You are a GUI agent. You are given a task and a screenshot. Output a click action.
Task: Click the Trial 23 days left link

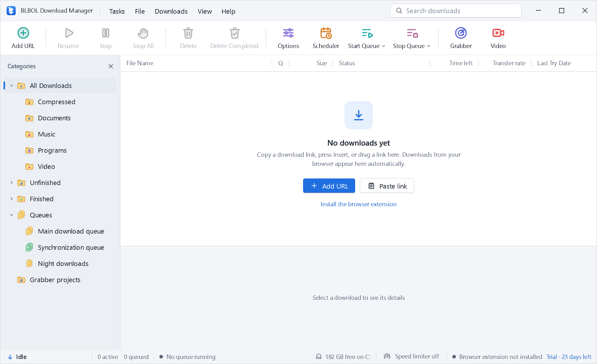569,357
